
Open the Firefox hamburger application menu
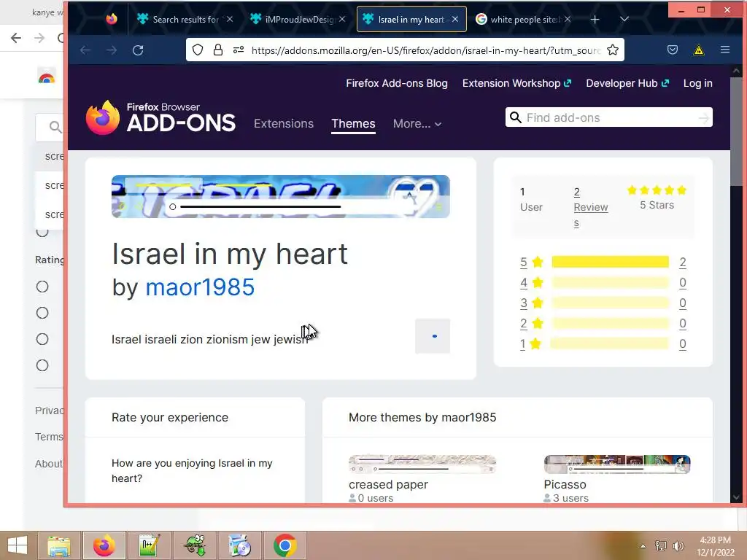725,50
